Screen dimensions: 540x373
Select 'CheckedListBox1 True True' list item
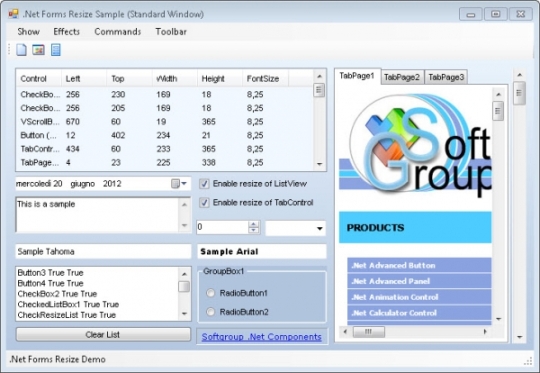(97, 304)
